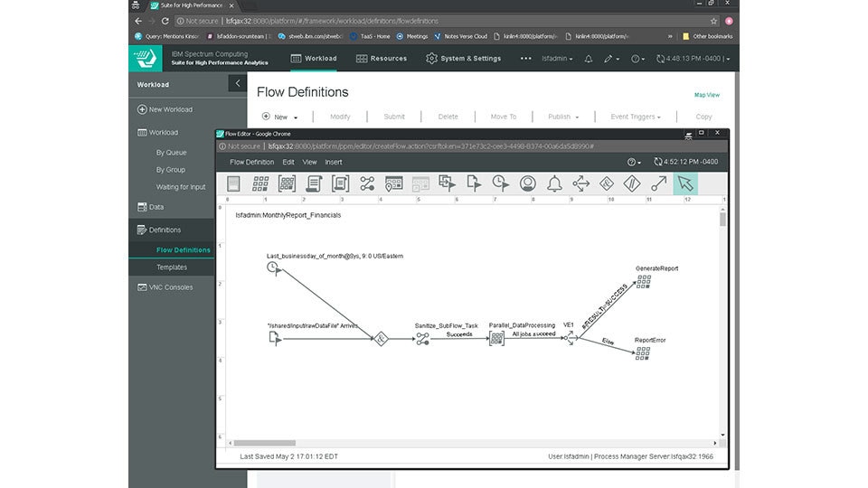Screen dimensions: 868x488
Task: Open the Event Triggers dropdown
Action: pyautogui.click(x=636, y=117)
